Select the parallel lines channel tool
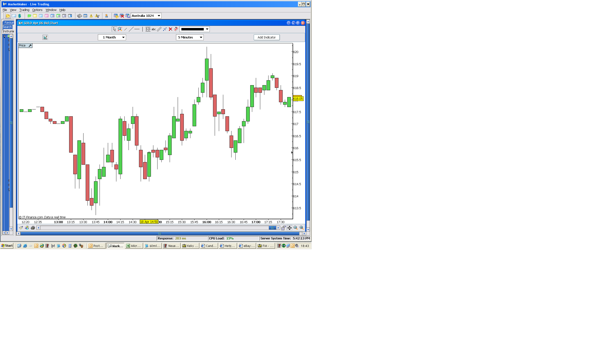This screenshot has height=364, width=593. (159, 29)
